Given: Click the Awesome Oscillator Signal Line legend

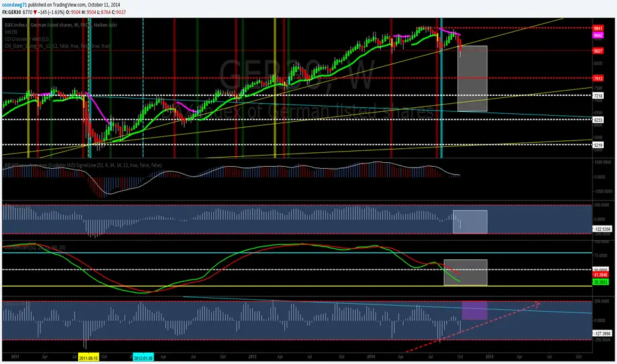Looking at the screenshot, I should tap(83, 165).
